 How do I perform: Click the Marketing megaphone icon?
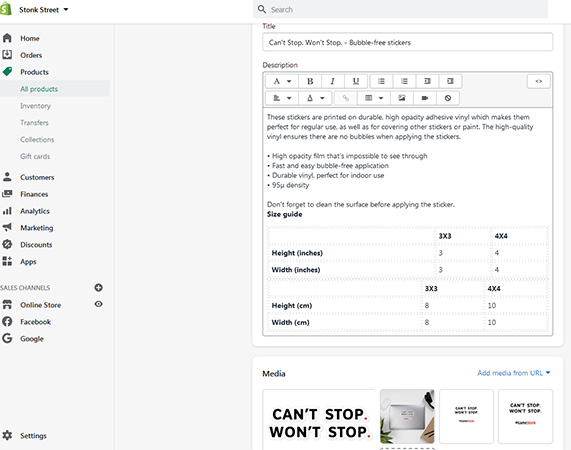(7, 228)
